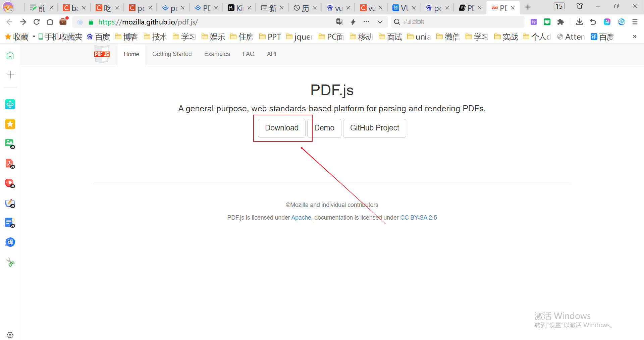Open the 技术 bookmark folder

155,37
